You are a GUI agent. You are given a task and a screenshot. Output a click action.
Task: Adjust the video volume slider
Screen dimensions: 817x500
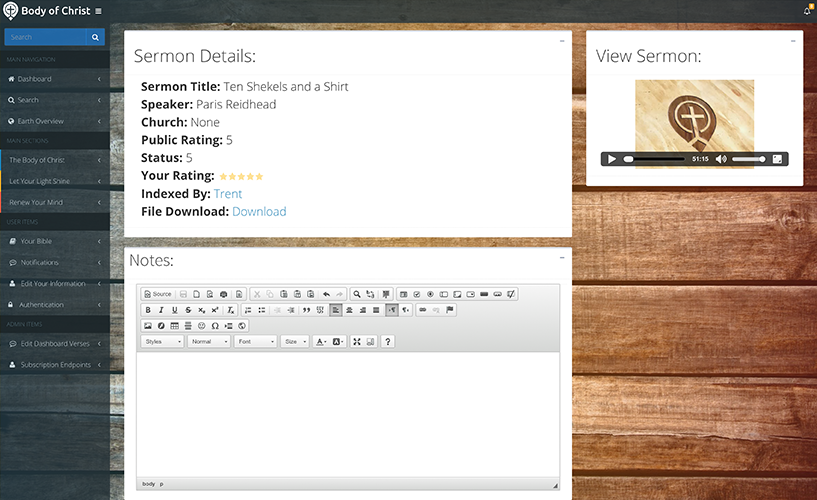[x=748, y=159]
